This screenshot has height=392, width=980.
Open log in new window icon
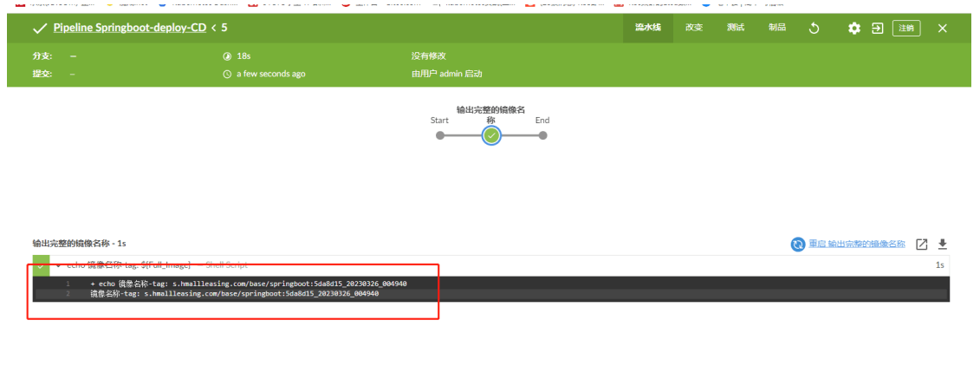(922, 245)
